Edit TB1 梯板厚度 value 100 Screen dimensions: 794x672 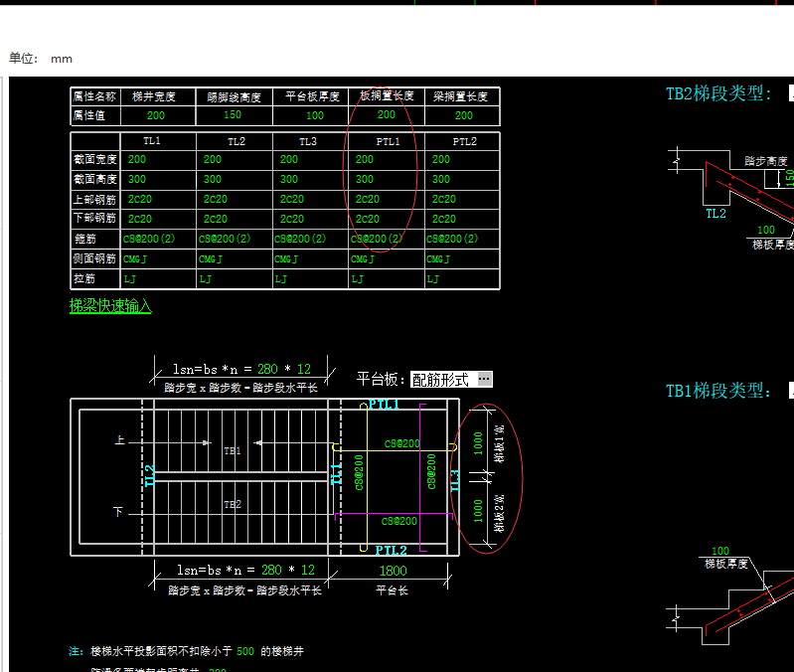coord(720,551)
